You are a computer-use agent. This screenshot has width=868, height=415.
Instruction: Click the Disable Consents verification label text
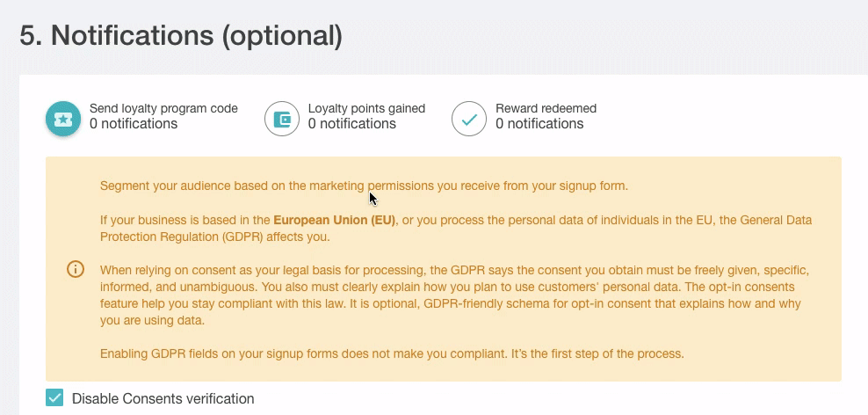point(163,398)
